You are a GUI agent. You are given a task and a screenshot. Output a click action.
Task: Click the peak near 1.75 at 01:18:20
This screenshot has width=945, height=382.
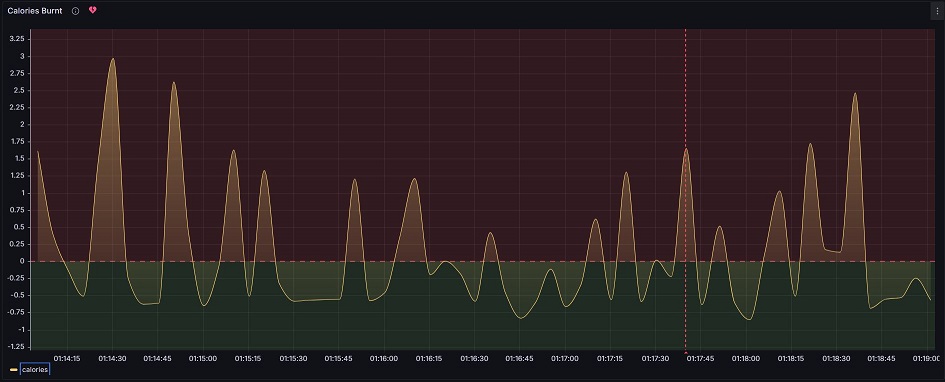click(x=811, y=144)
